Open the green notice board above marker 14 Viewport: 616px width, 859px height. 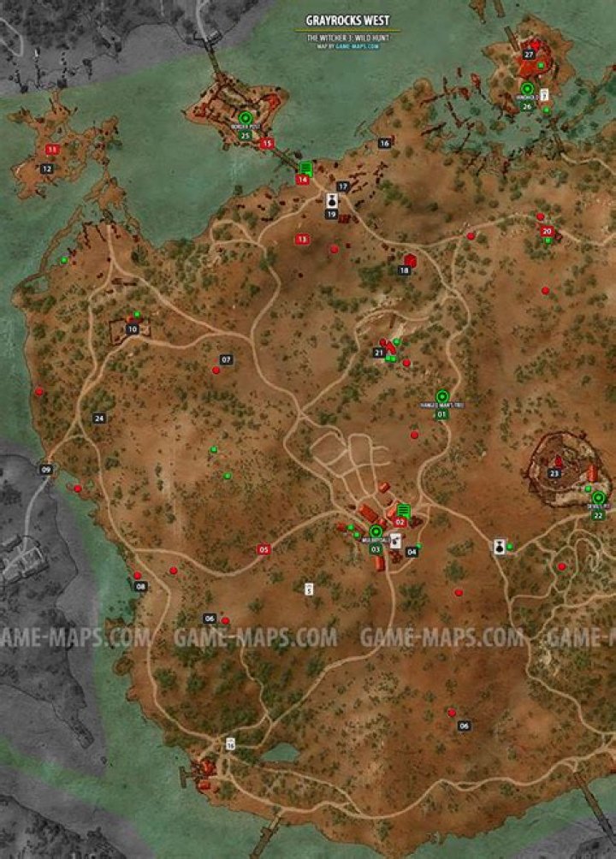coord(305,169)
